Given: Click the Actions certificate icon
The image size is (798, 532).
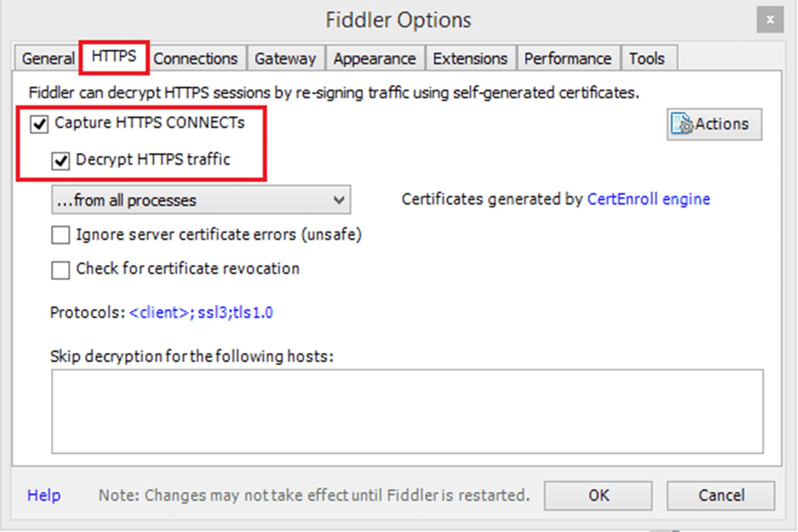Looking at the screenshot, I should 682,124.
